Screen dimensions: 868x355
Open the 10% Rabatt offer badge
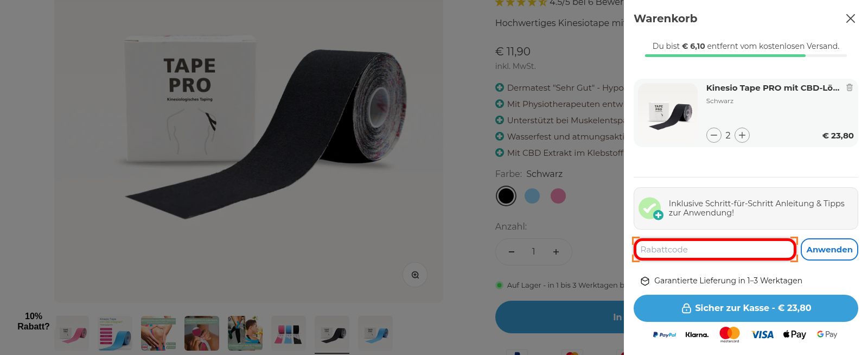pos(33,321)
